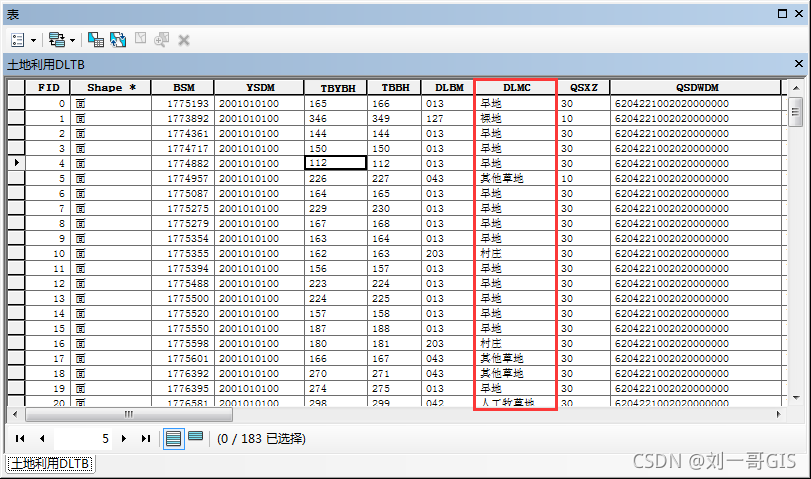Click the current record number field
The image size is (811, 479).
click(x=83, y=439)
